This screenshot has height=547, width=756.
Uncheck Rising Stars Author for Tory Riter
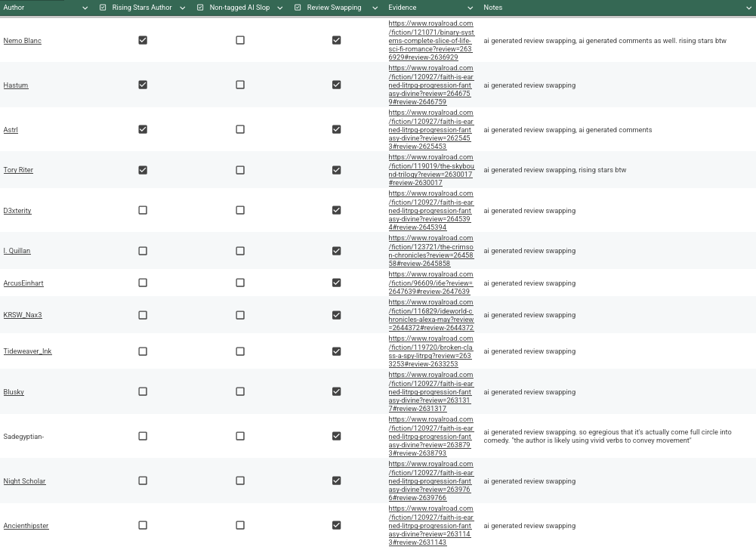point(143,170)
